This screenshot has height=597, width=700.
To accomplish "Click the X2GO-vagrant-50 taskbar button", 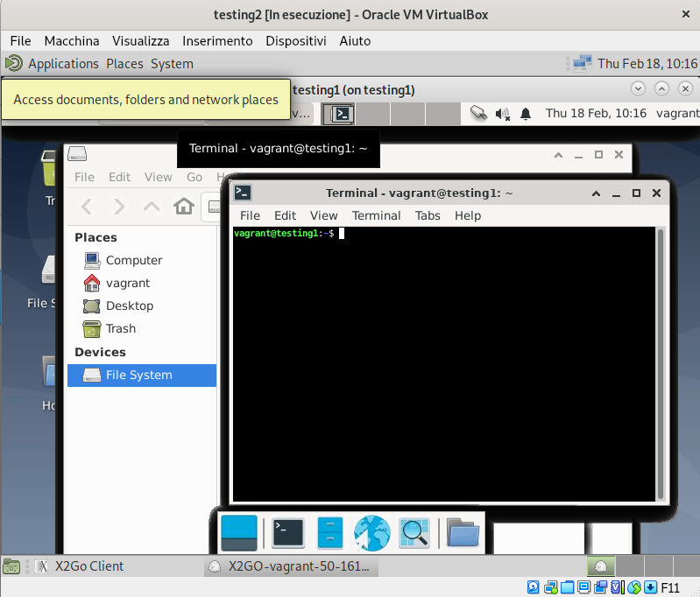I will 291,566.
